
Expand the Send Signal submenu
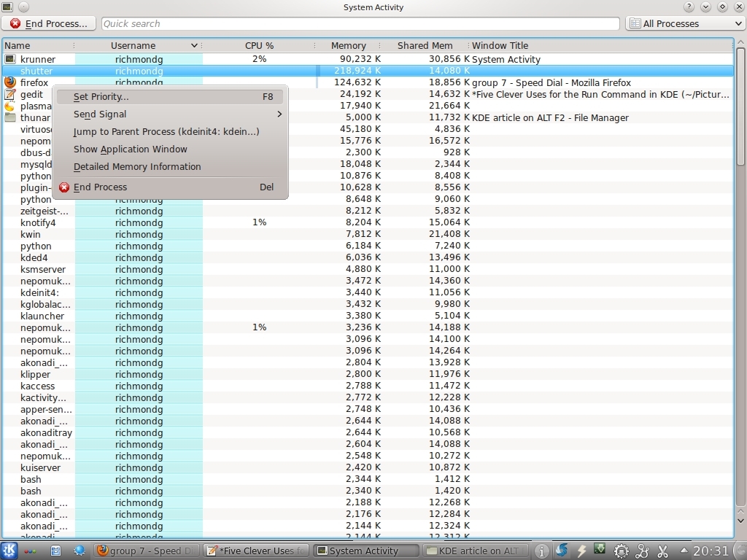click(170, 114)
